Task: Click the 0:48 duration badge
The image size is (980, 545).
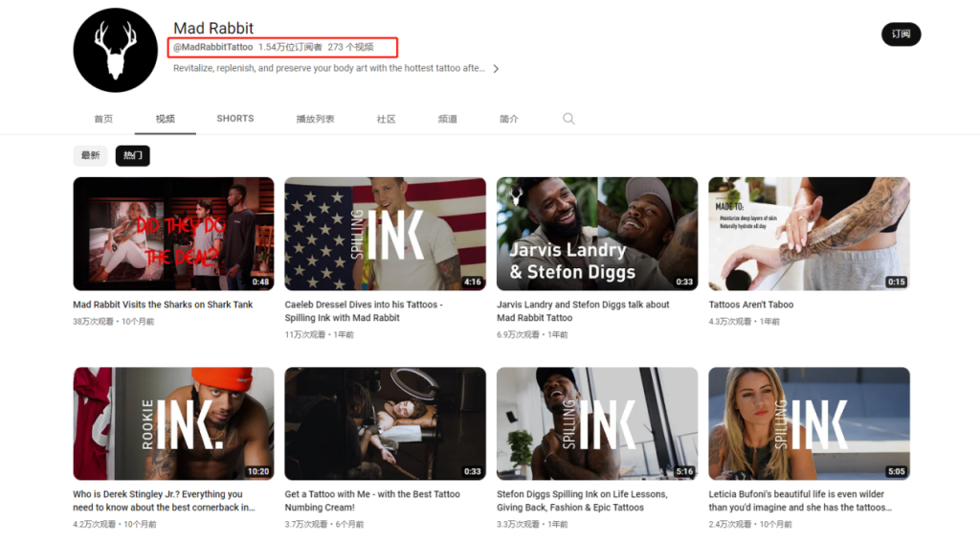Action: pos(260,282)
